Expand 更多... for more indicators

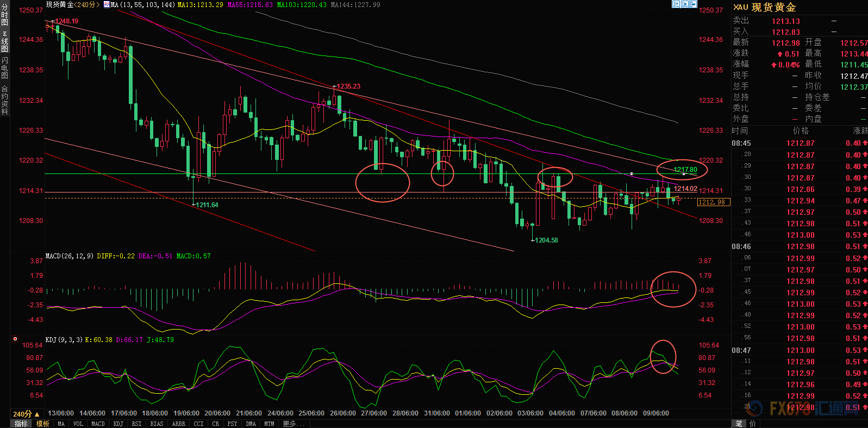[x=293, y=424]
